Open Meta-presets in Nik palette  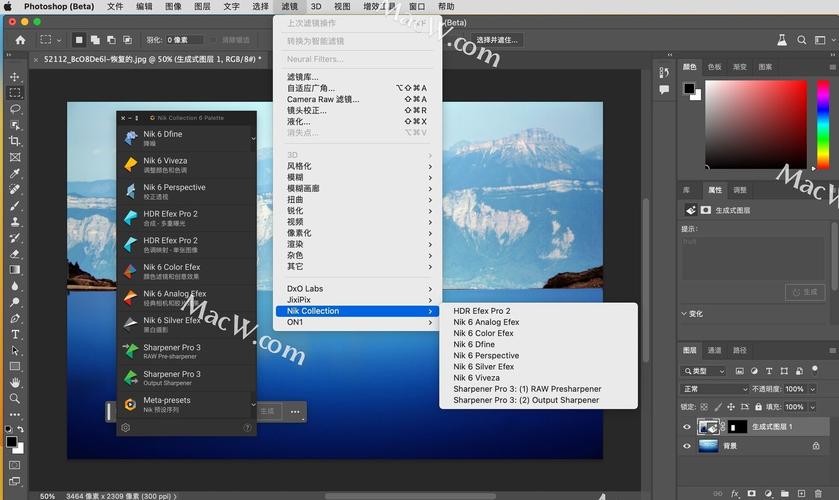pos(185,405)
